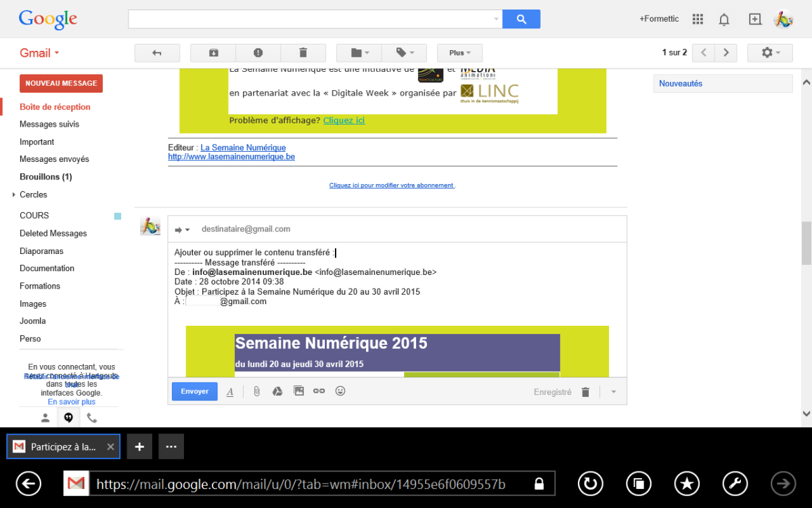Delete the conversation using the toolbar trash

(x=303, y=53)
